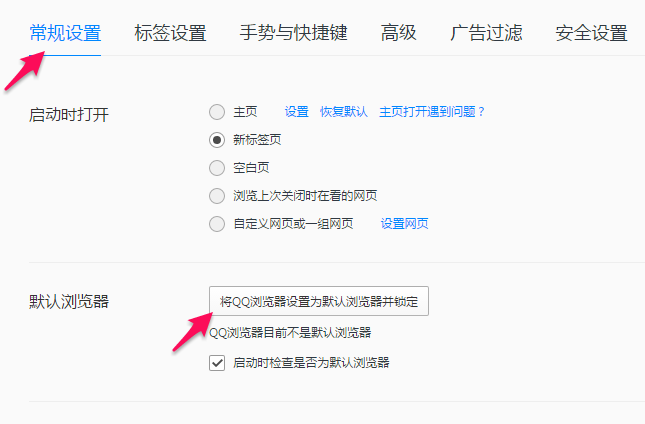The height and width of the screenshot is (424, 645).
Task: Click the 启动时打开 section label
Action: pos(69,114)
